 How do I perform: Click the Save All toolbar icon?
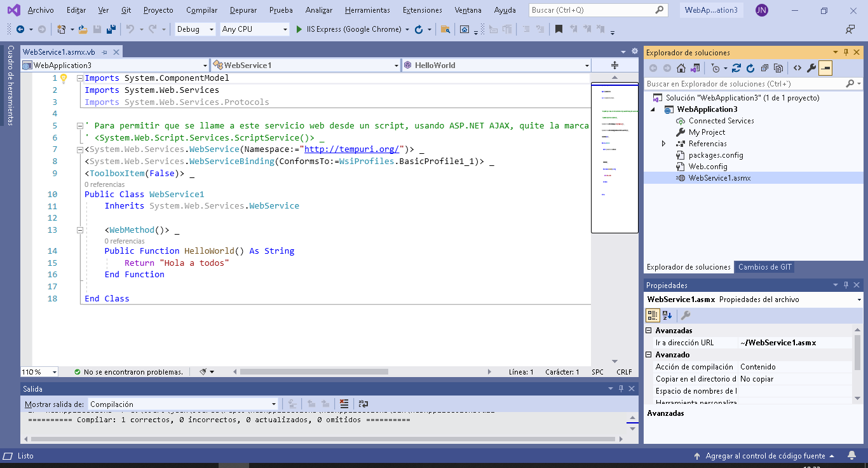tap(111, 29)
